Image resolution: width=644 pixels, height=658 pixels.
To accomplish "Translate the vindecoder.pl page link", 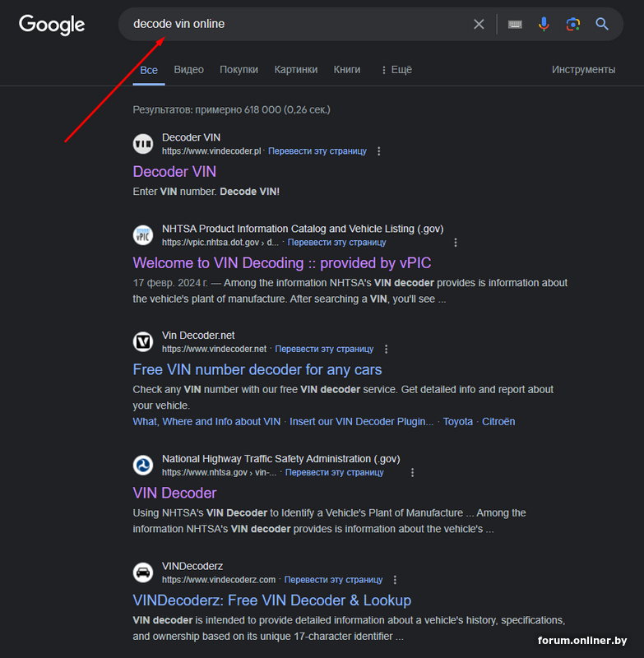I will click(x=317, y=151).
